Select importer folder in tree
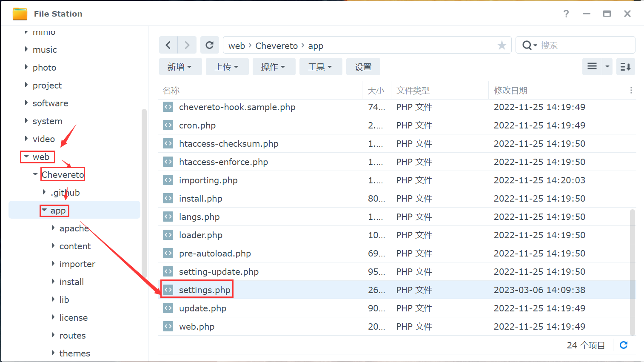This screenshot has height=362, width=644. pos(77,264)
